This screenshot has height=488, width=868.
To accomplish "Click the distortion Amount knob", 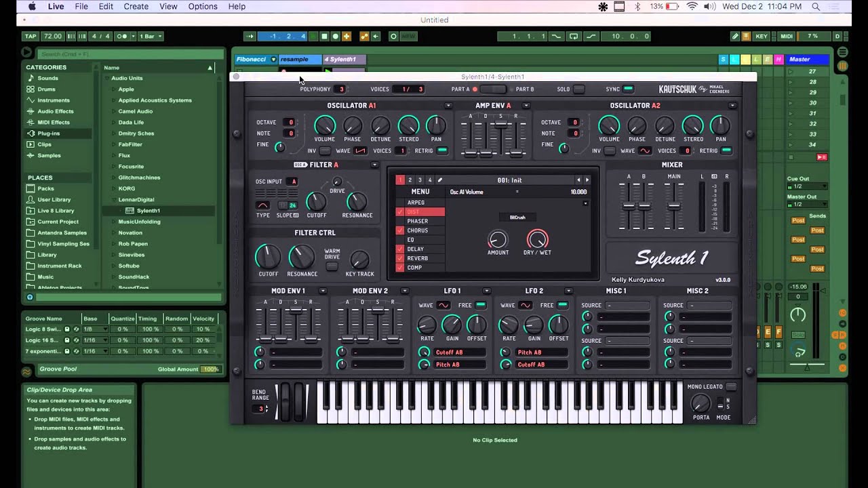I will [498, 239].
